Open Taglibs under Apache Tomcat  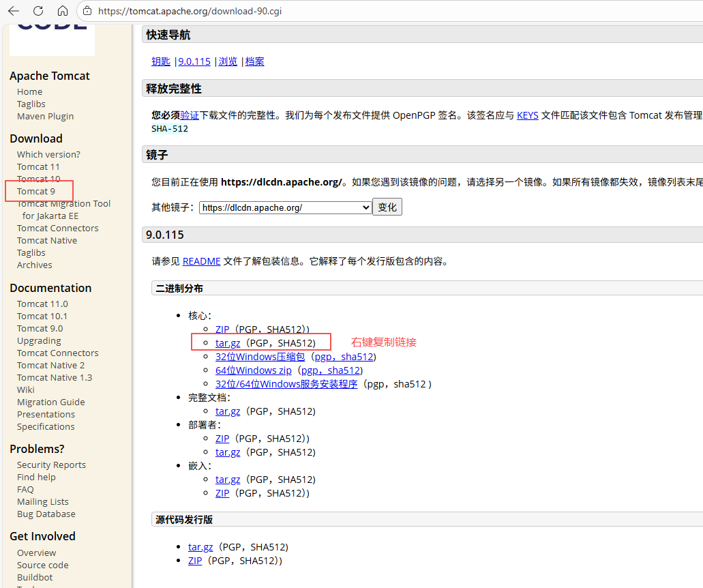(31, 104)
